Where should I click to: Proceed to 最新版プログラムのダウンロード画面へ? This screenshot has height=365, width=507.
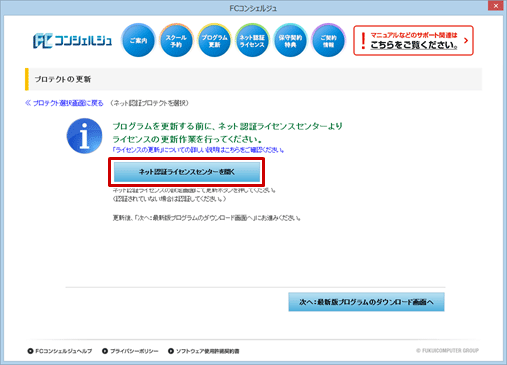[x=366, y=302]
